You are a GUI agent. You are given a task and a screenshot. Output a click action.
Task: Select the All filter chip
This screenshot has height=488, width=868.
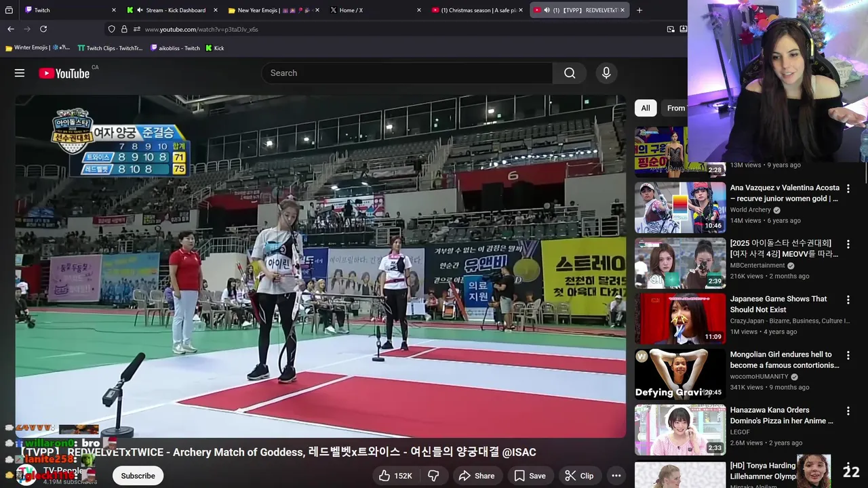(x=646, y=108)
